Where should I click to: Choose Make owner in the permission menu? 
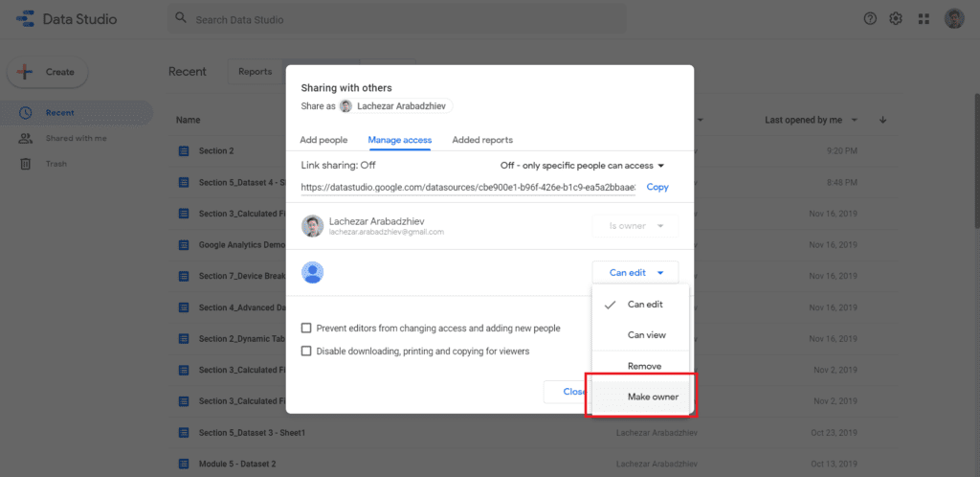coord(640,397)
